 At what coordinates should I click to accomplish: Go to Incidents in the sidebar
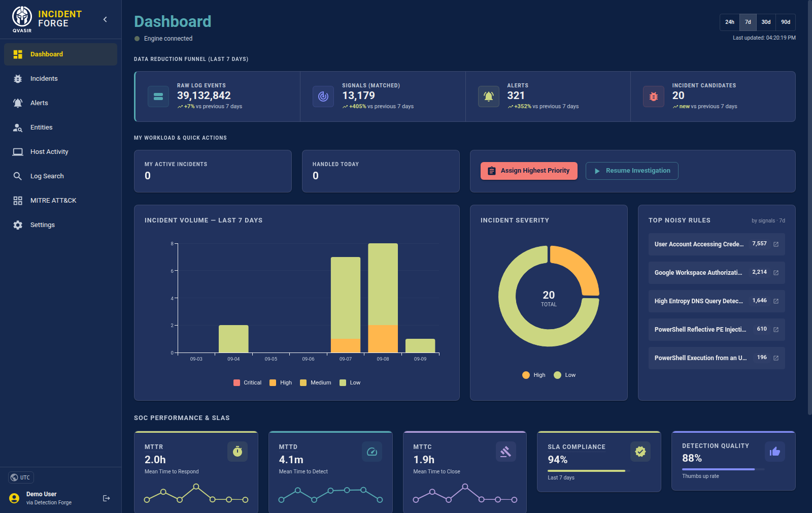pyautogui.click(x=60, y=79)
